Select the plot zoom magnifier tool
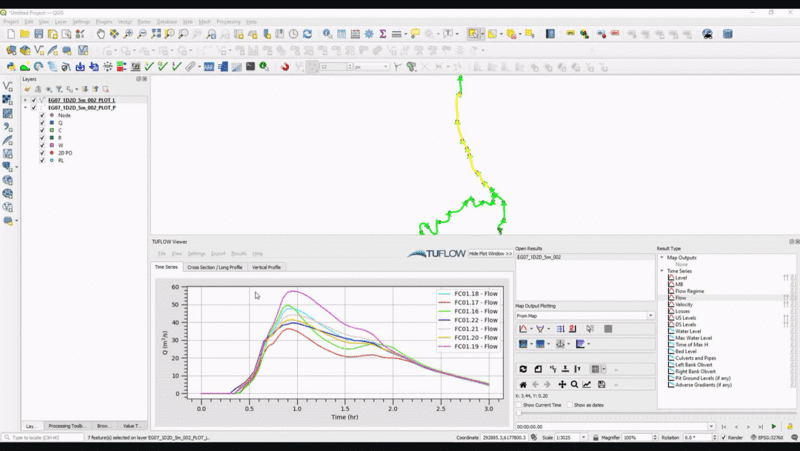The width and height of the screenshot is (800, 451). 574,384
